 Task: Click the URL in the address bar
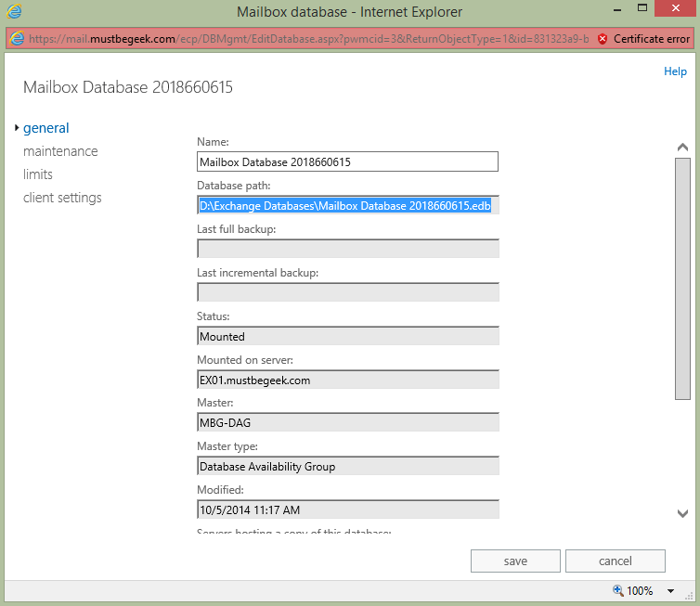pyautogui.click(x=308, y=39)
